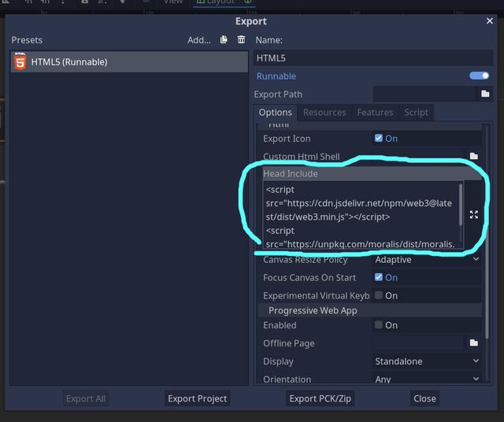Click the Export Project button
This screenshot has width=504, height=422.
pyautogui.click(x=198, y=398)
